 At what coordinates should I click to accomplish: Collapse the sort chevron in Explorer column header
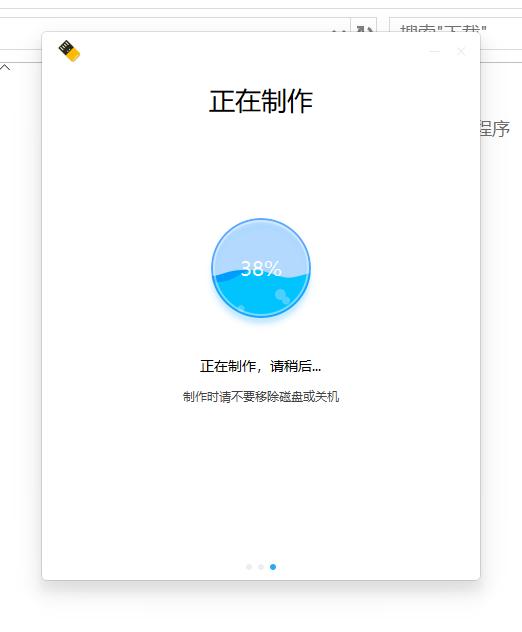tap(5, 67)
